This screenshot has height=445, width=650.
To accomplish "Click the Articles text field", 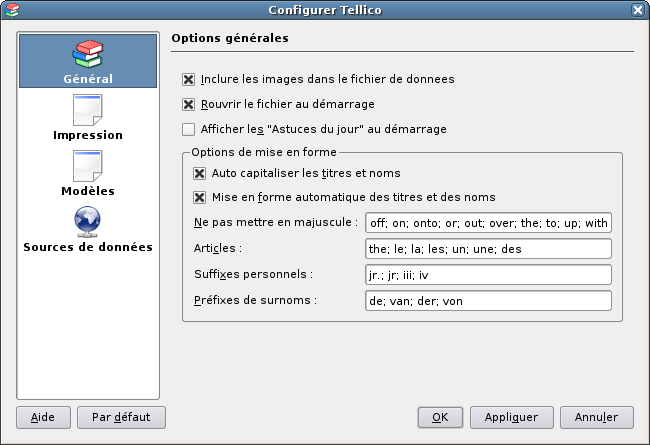I will (x=488, y=249).
